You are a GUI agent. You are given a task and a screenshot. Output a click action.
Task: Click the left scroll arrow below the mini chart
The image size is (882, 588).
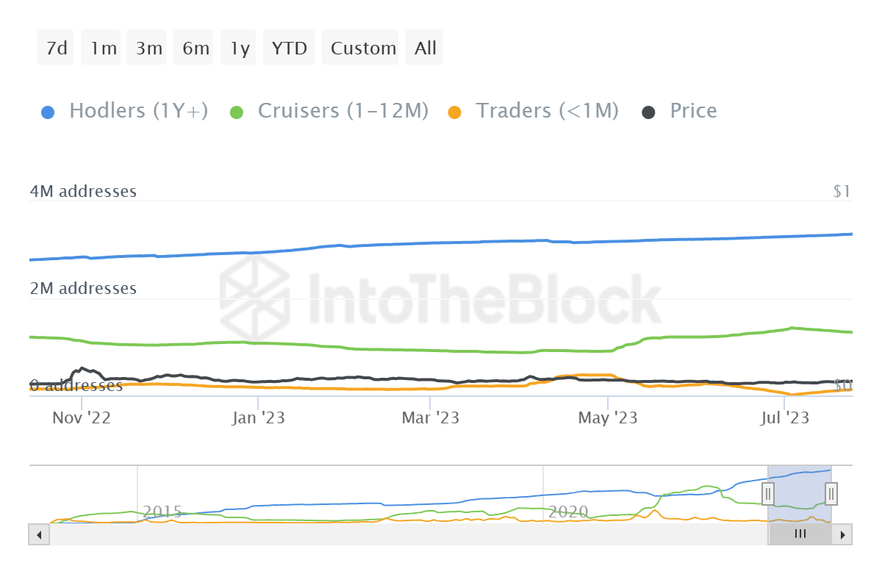point(39,534)
